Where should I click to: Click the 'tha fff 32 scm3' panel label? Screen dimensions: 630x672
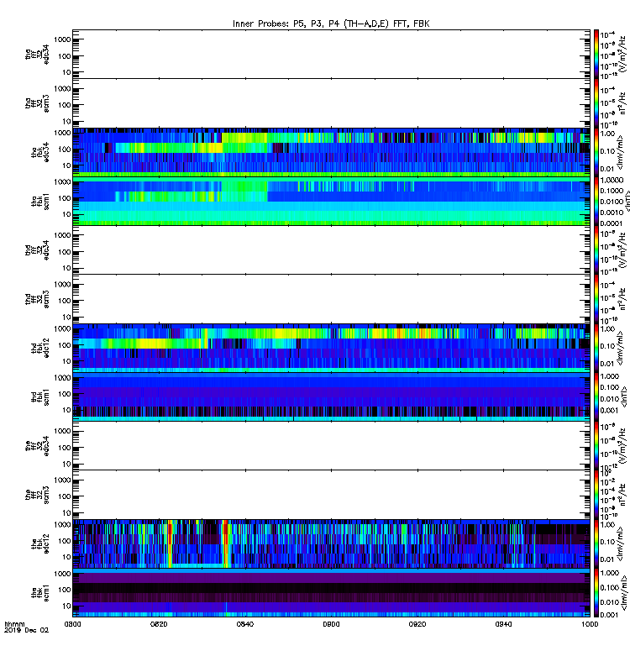click(x=37, y=103)
